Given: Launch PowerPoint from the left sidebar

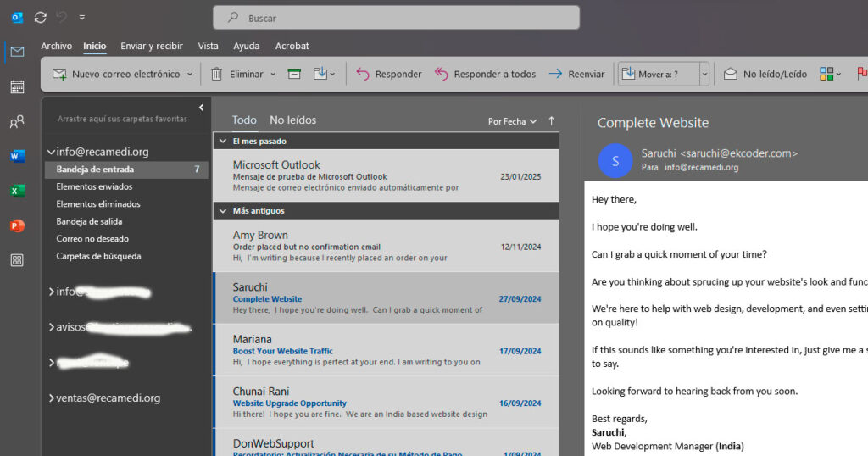Looking at the screenshot, I should [17, 225].
